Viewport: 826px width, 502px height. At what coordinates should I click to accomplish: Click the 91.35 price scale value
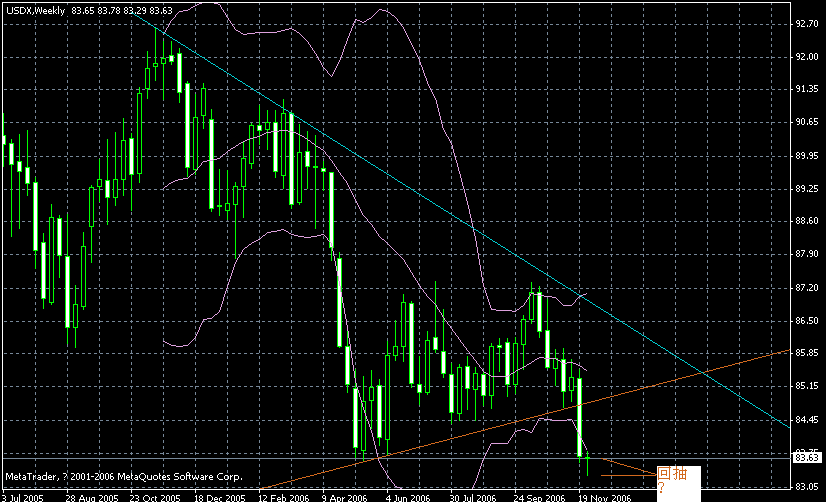click(x=807, y=89)
